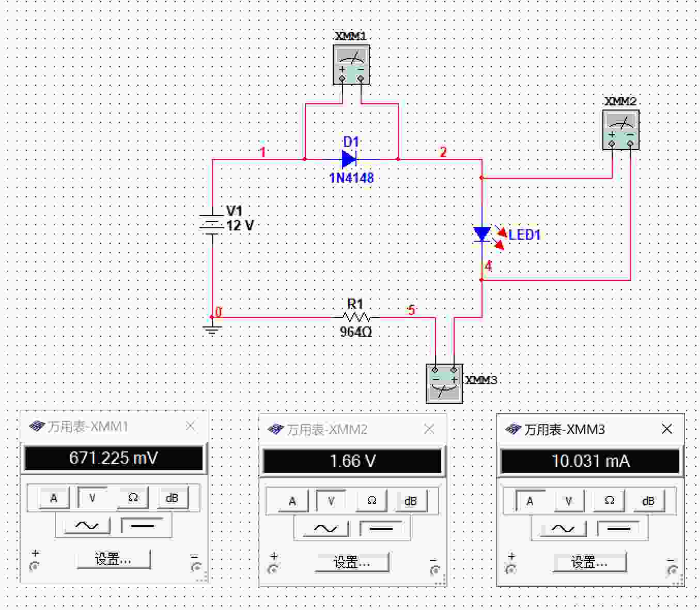The width and height of the screenshot is (700, 610).
Task: Switch XMM3 to decibel mode (dB)
Action: (x=648, y=501)
